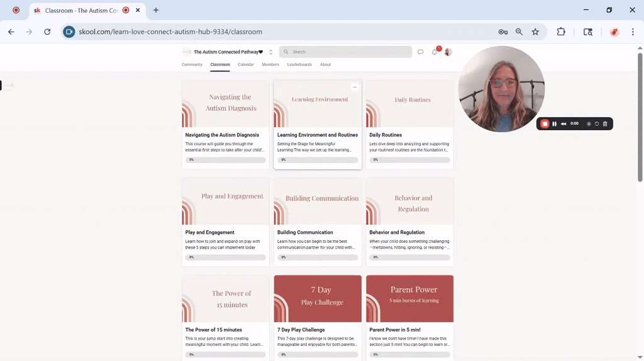The width and height of the screenshot is (644, 361).
Task: View the Leaderboards tab
Action: point(299,65)
